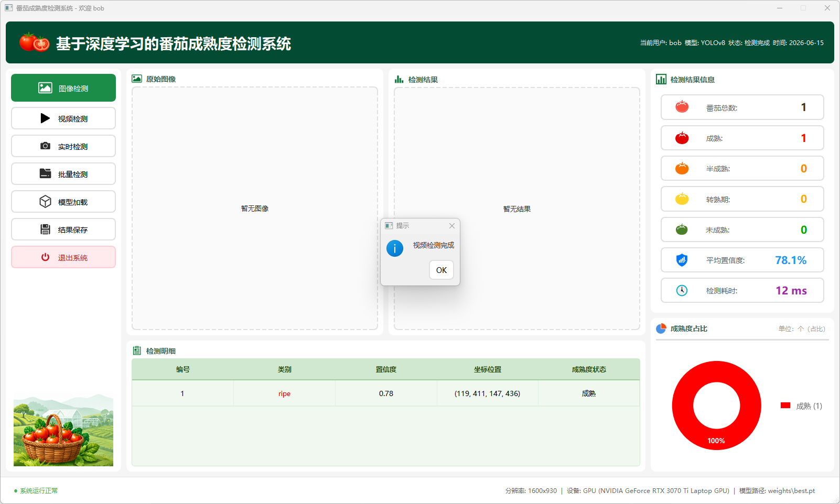The height and width of the screenshot is (504, 840).
Task: Click the 检测耗时 clock icon
Action: point(682,290)
